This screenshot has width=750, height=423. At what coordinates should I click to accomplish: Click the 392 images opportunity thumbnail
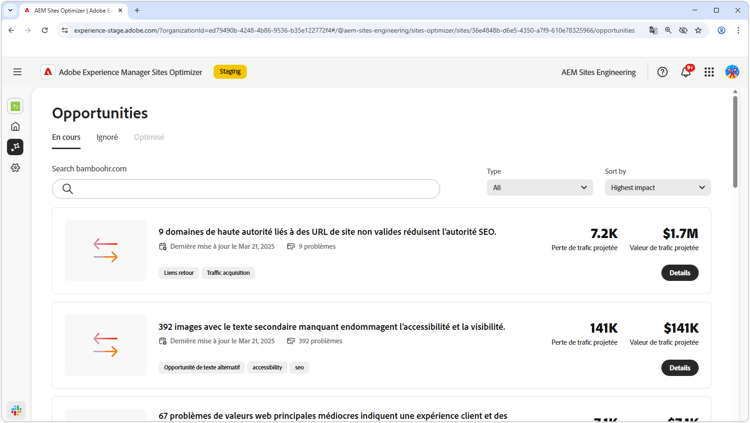pyautogui.click(x=106, y=345)
